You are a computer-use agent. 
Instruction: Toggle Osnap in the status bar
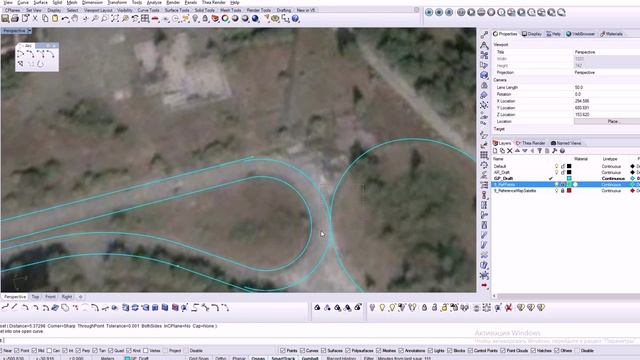pos(258,358)
